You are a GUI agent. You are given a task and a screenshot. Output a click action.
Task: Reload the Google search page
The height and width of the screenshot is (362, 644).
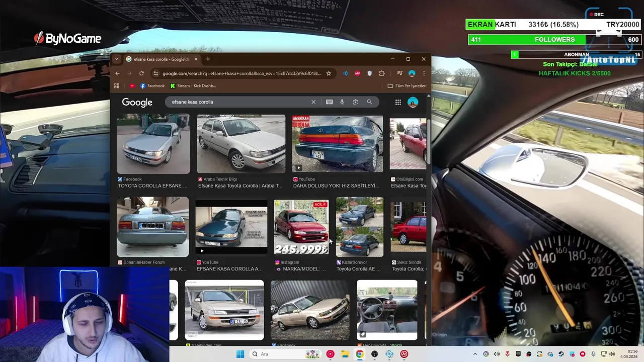141,73
